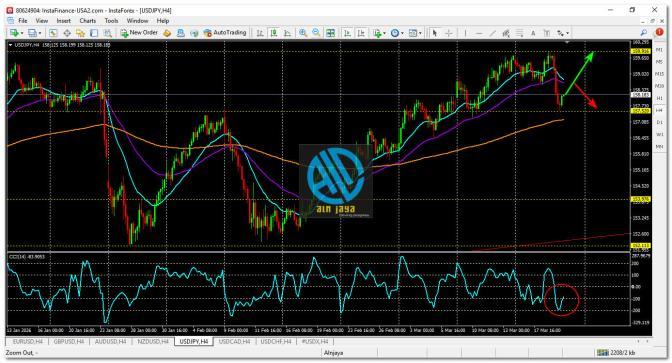Open the Insert menu

[x=63, y=21]
